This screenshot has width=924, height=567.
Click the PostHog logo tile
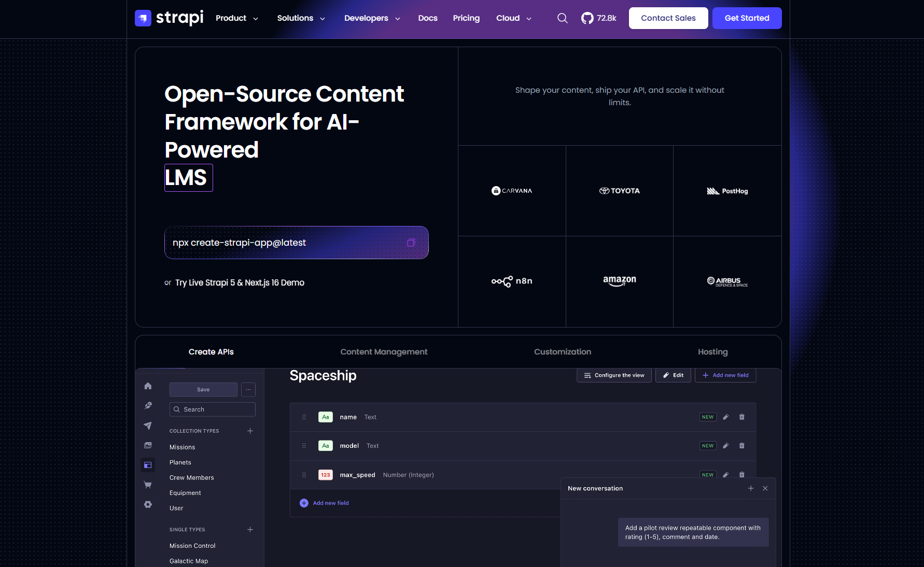click(727, 191)
